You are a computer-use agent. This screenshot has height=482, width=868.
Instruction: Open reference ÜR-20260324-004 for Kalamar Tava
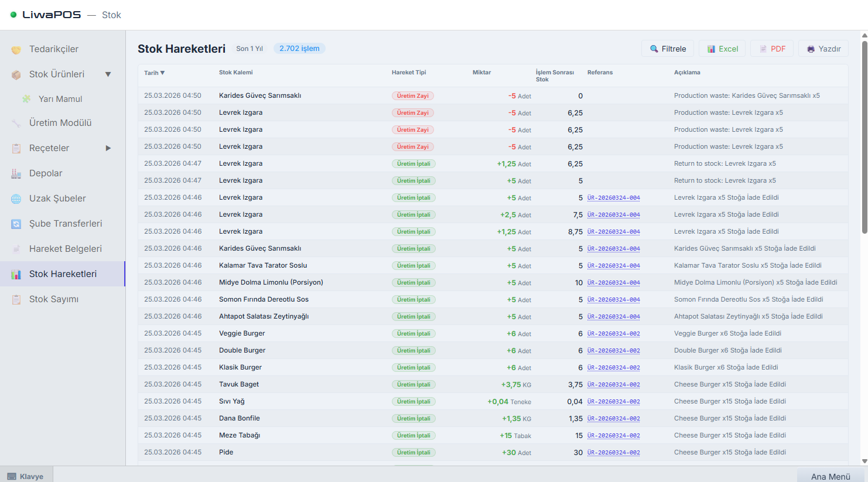(613, 266)
